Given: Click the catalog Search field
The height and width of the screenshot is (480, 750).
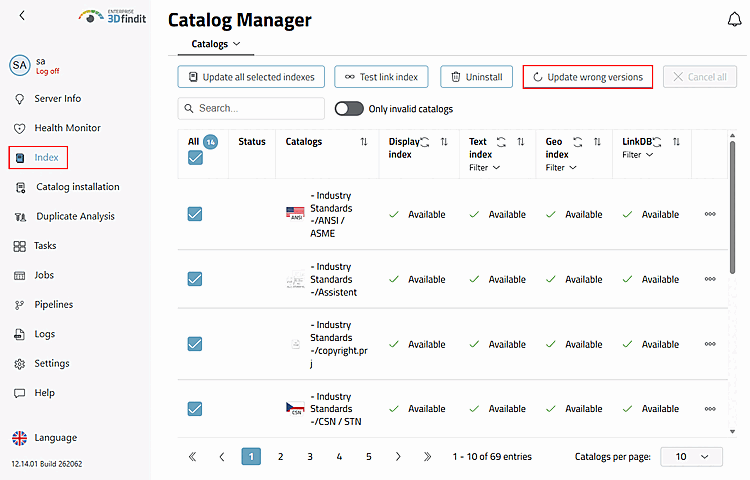Looking at the screenshot, I should (x=251, y=109).
